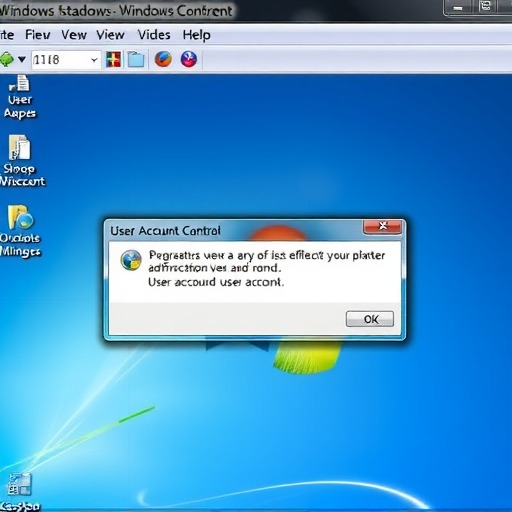Click the User Account Control title text
Image resolution: width=512 pixels, height=512 pixels.
(x=165, y=231)
